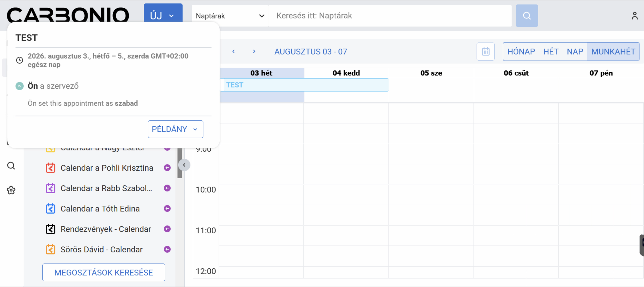Select Rendezvények - Calendar
Viewport: 644px width, 287px height.
pos(106,229)
